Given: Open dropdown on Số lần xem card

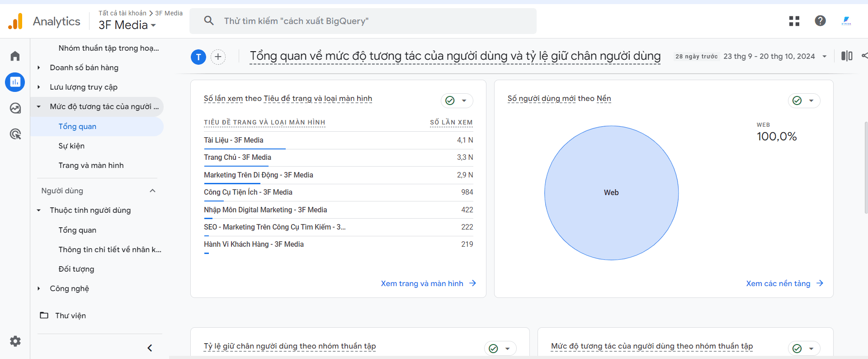Looking at the screenshot, I should point(464,101).
